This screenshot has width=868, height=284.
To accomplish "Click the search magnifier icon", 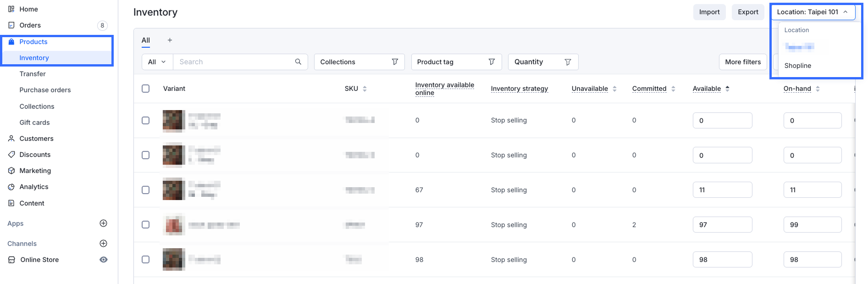I will 298,62.
